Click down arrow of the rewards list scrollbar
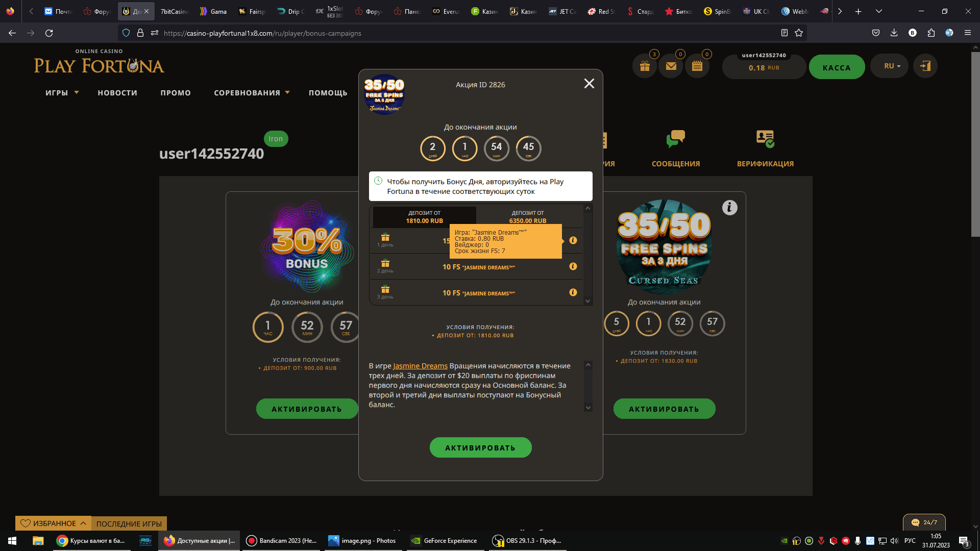Viewport: 980px width, 551px height. (587, 301)
